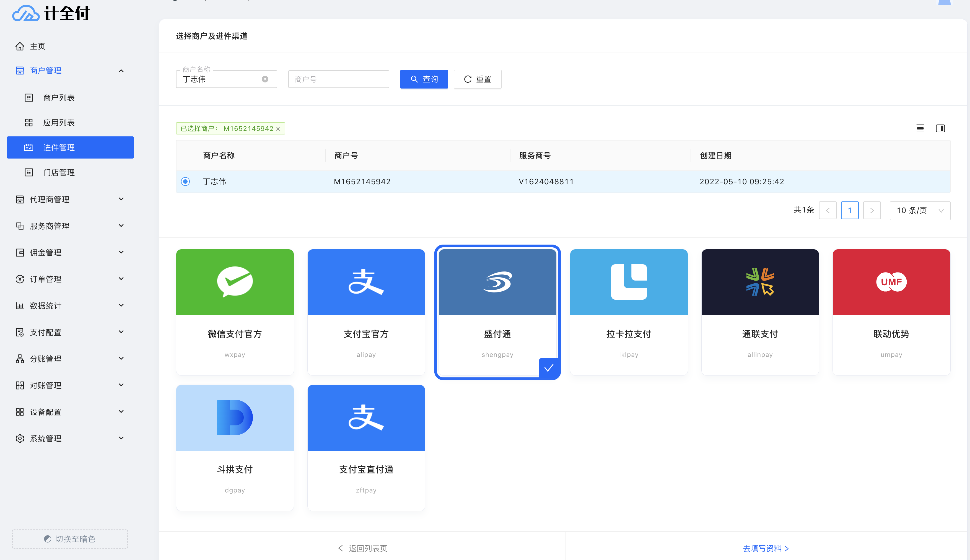The height and width of the screenshot is (560, 970).
Task: Click the 去填写资料 link
Action: click(x=765, y=548)
